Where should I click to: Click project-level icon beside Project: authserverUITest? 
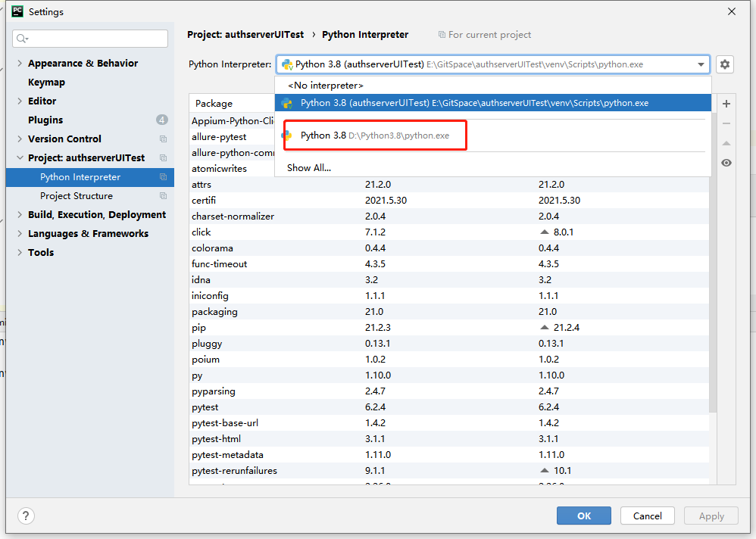click(163, 158)
